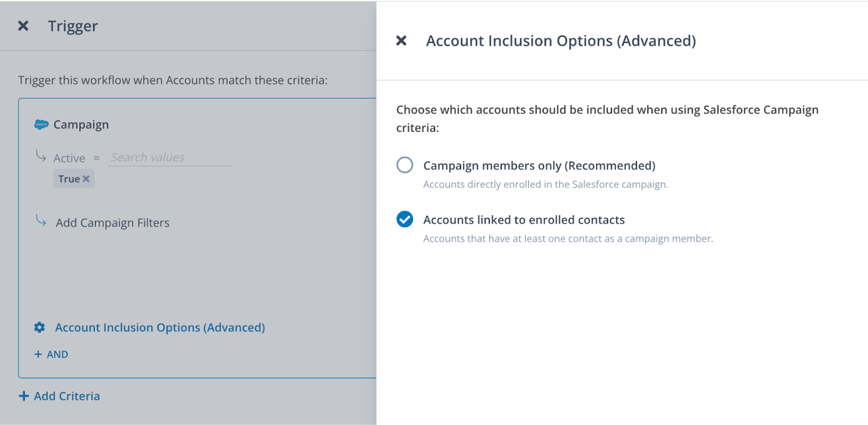Click the arrow icon beside Active

click(x=41, y=156)
